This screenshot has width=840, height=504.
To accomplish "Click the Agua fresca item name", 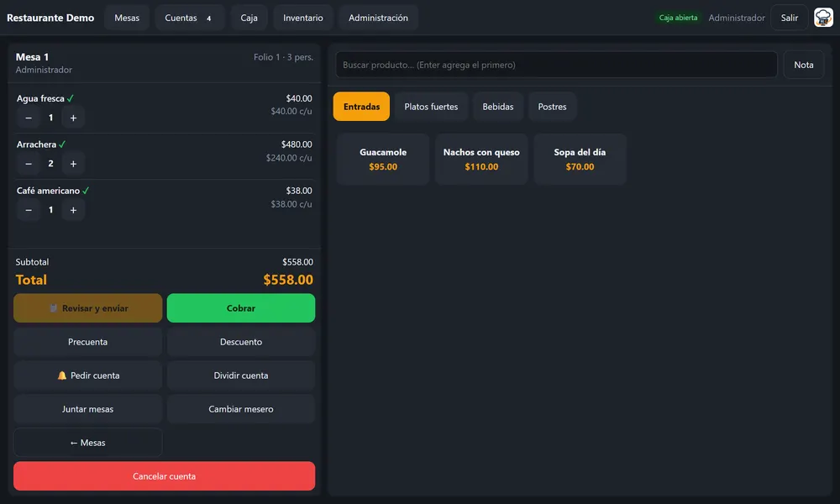I will [x=40, y=98].
